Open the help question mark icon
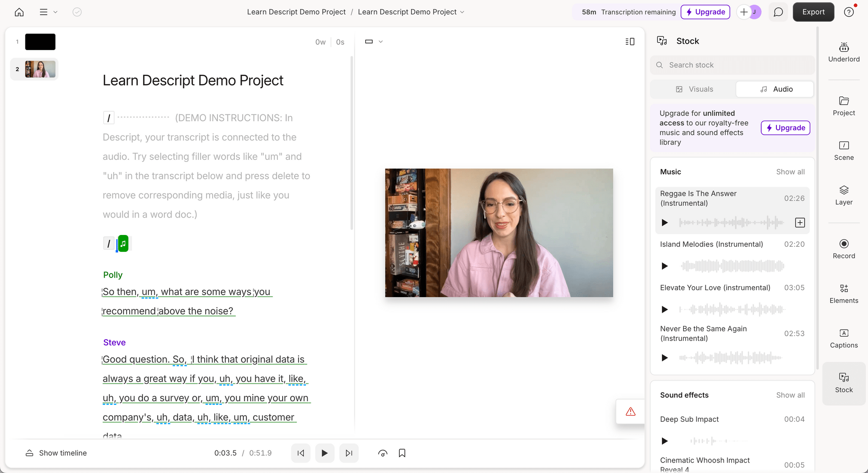 (x=849, y=12)
